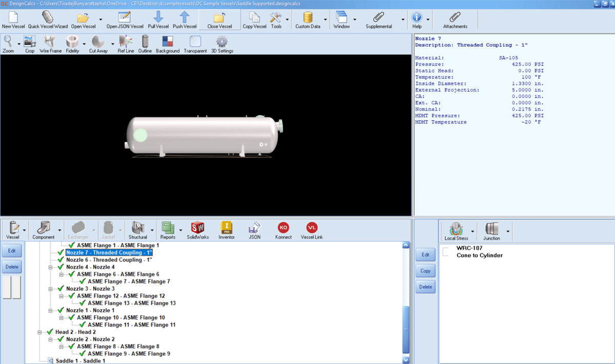
Task: Check the Cone to Cylinder checkbox
Action: click(x=445, y=255)
